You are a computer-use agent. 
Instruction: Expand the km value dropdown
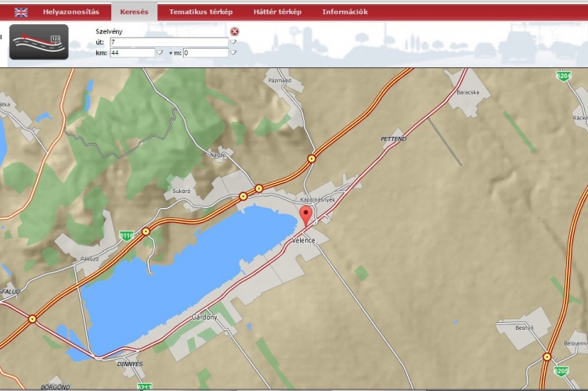click(x=160, y=52)
